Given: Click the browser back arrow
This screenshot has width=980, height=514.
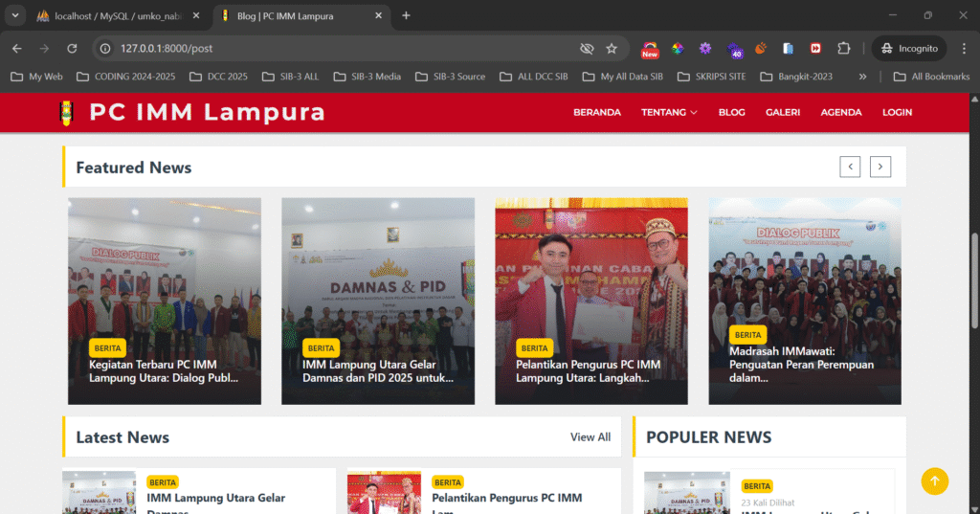Looking at the screenshot, I should [17, 48].
